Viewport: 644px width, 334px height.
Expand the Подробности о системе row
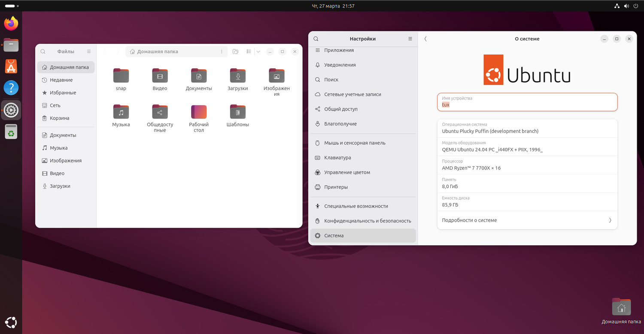(527, 220)
